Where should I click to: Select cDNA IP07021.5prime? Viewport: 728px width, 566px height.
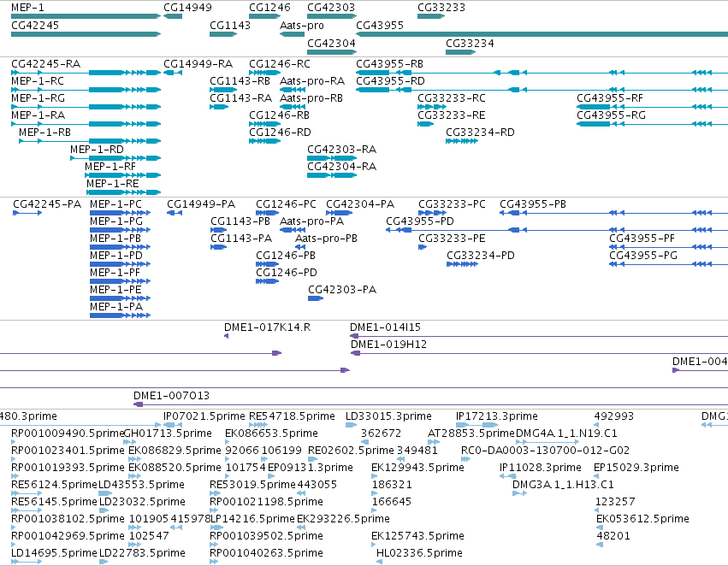coord(173,425)
